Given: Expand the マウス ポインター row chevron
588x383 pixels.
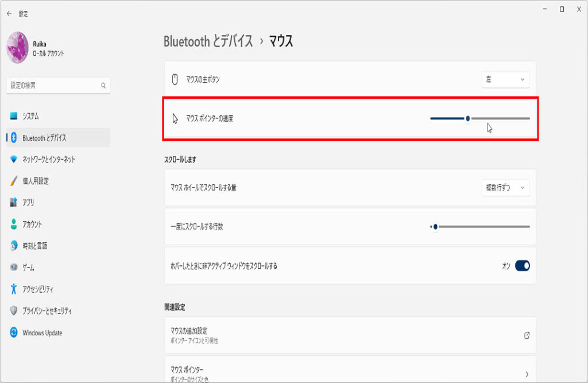Looking at the screenshot, I should pos(527,374).
